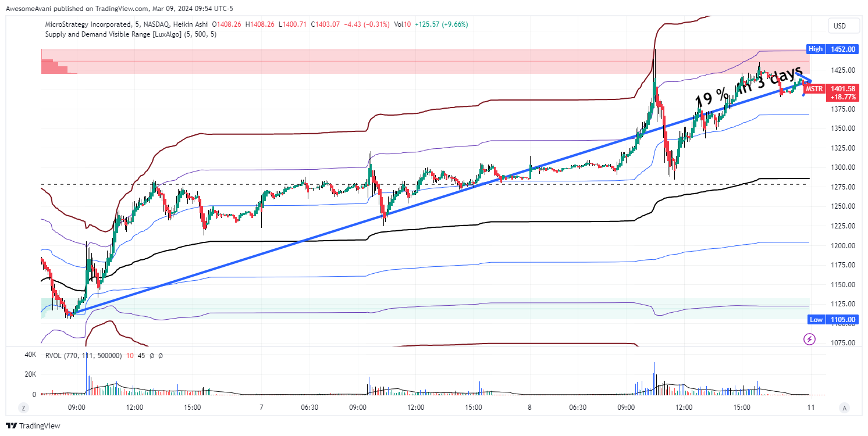The image size is (868, 436).
Task: Click the A auto-scale button
Action: pyautogui.click(x=845, y=408)
